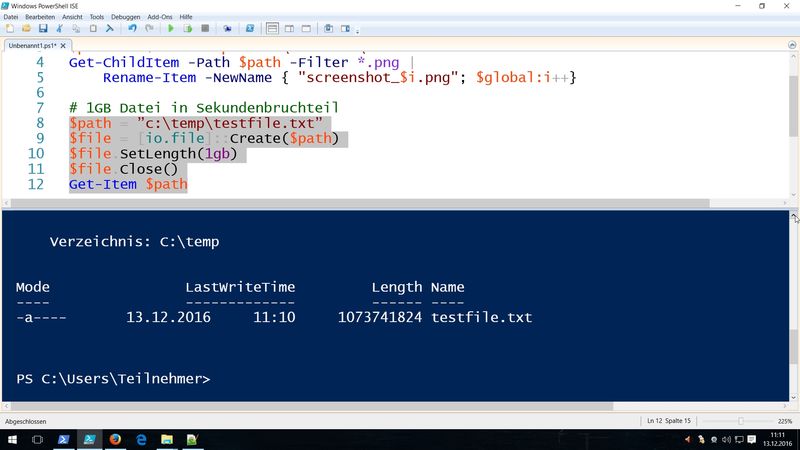Click the Run Script green play icon
This screenshot has height=450, width=800.
coord(171,29)
